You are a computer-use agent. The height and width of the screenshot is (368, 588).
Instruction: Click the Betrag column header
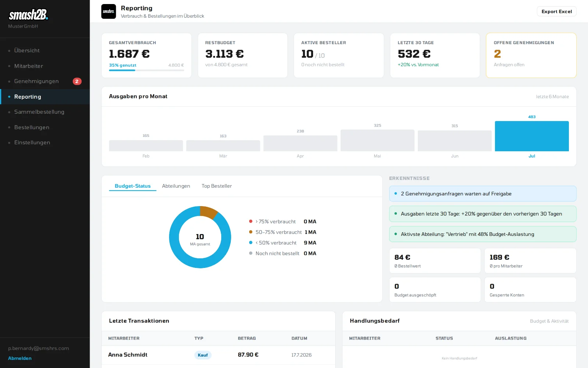247,338
